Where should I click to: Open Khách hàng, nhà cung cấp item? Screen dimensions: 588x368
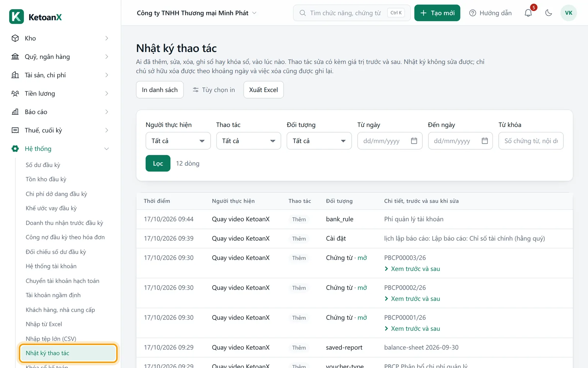(x=60, y=310)
